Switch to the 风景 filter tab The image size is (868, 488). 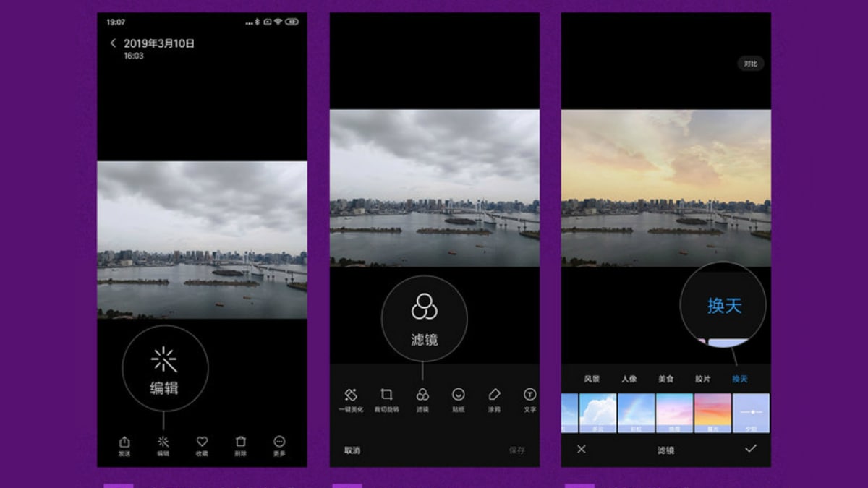pyautogui.click(x=592, y=379)
